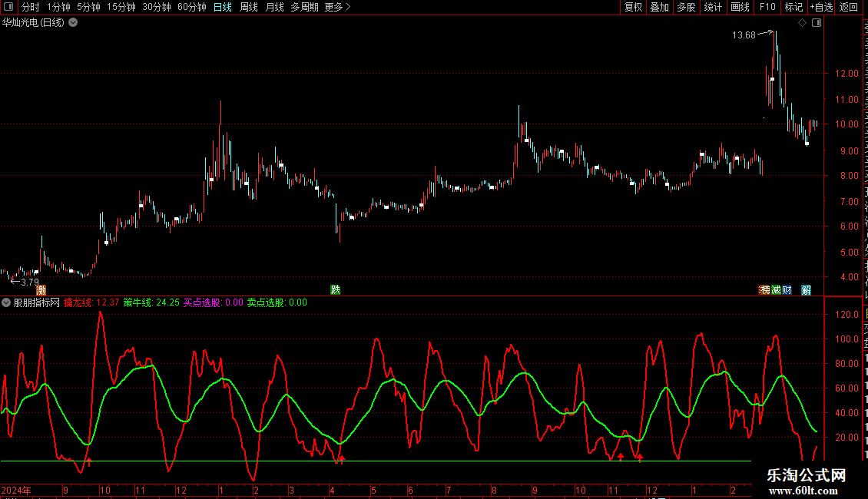
Task: Click the diamond icon on main chart
Action: point(802,23)
